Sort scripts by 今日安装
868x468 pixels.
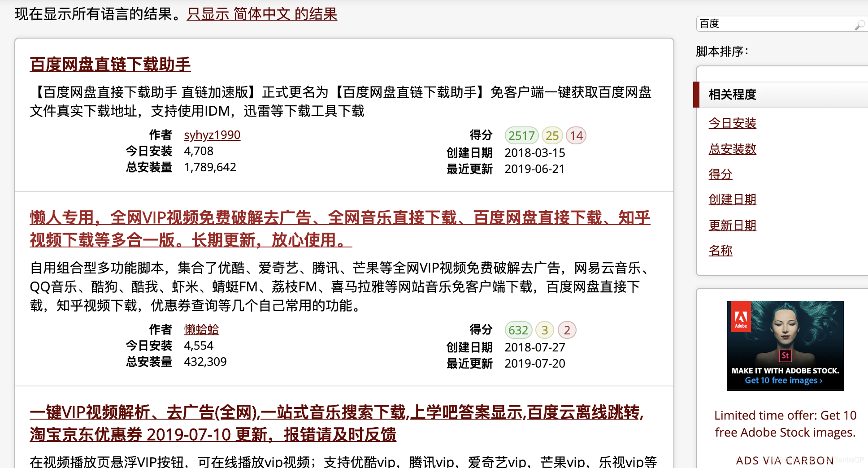click(x=732, y=123)
